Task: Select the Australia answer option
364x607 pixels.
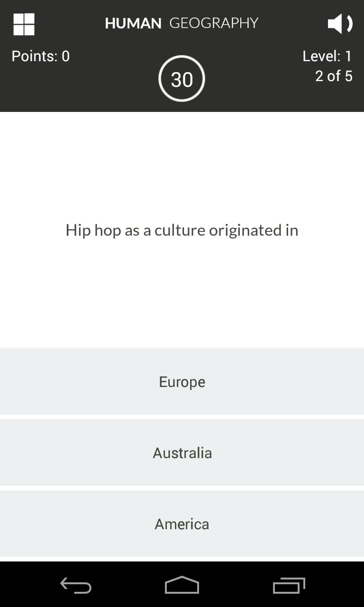Action: 182,453
